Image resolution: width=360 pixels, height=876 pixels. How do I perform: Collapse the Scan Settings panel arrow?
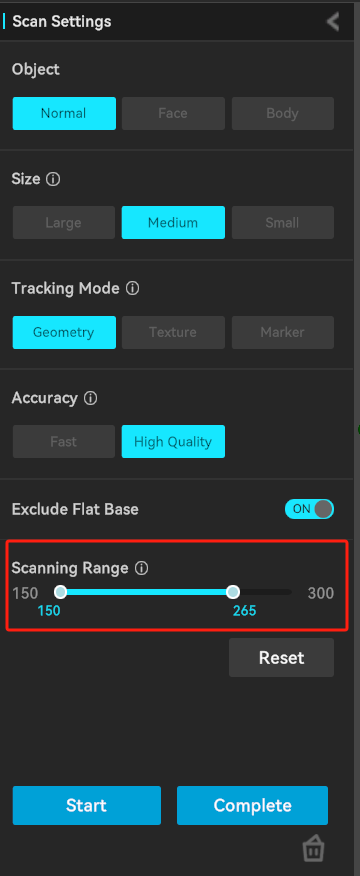point(333,22)
